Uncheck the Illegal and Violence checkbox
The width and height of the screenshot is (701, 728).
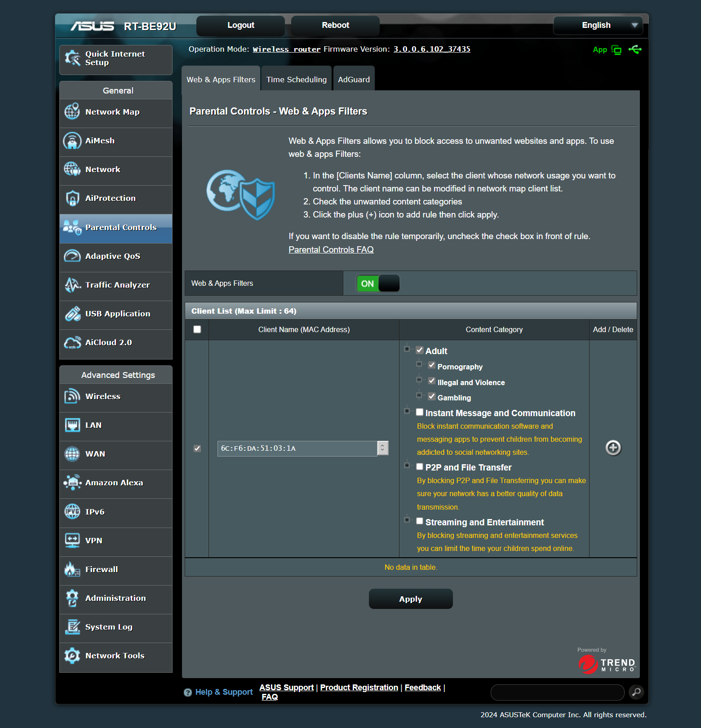coord(432,381)
